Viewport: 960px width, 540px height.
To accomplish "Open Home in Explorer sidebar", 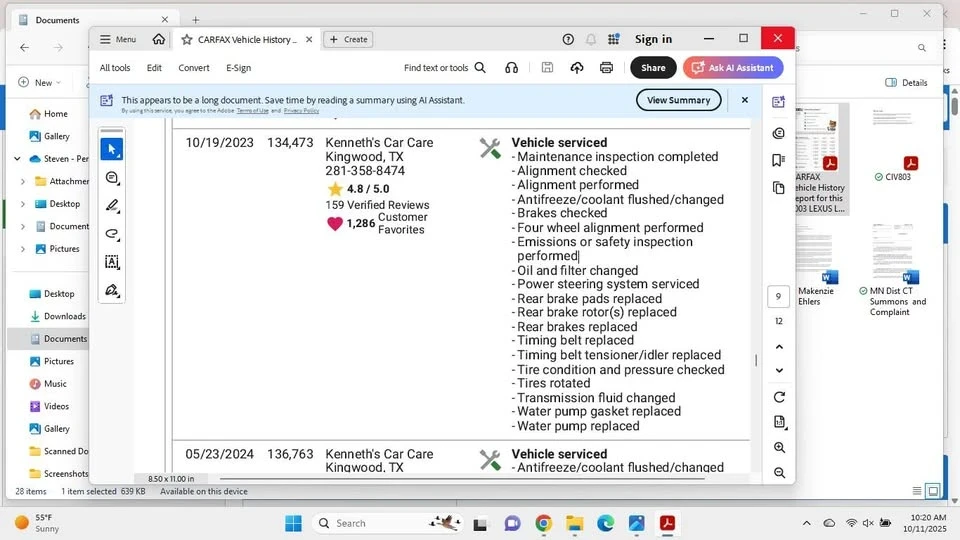I will [x=48, y=114].
